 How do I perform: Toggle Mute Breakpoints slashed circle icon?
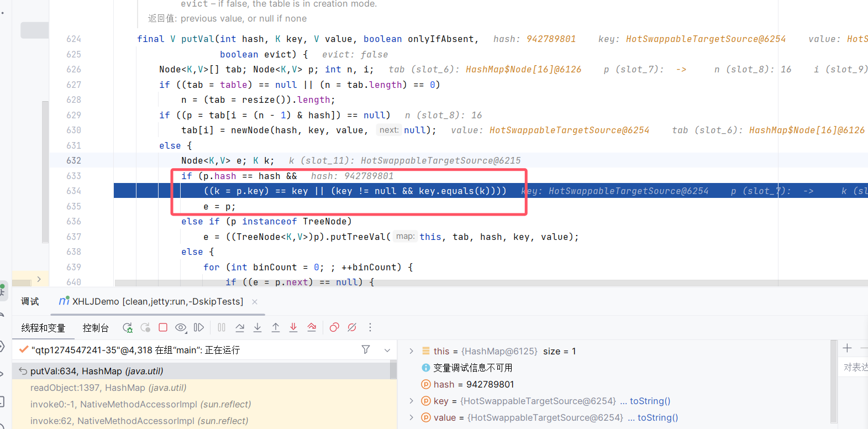352,327
